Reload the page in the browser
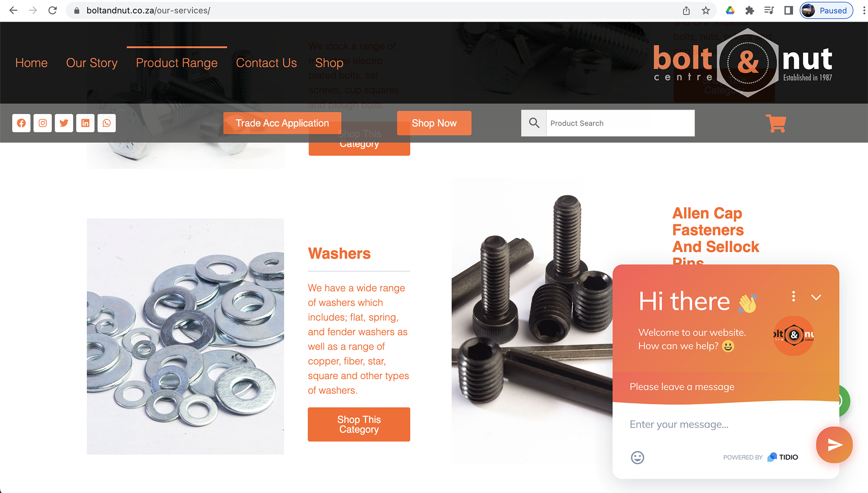 (53, 11)
